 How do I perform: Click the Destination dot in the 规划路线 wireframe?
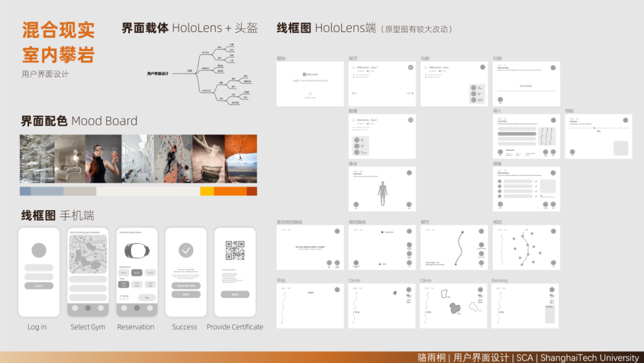382,232
